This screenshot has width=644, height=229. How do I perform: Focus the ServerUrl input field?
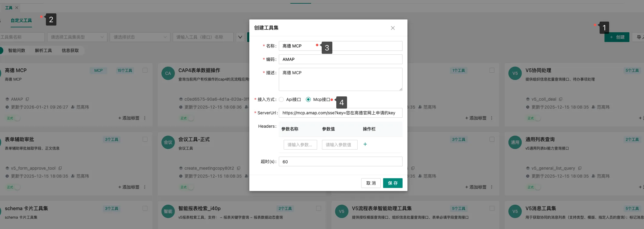pyautogui.click(x=341, y=113)
